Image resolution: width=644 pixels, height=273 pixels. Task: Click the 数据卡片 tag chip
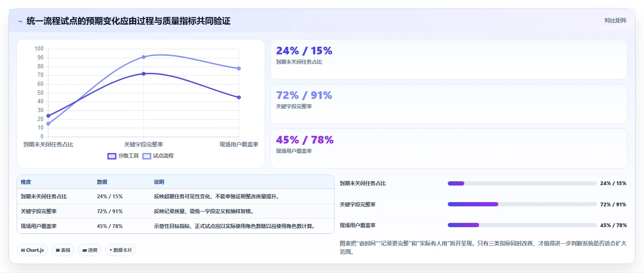coord(121,250)
